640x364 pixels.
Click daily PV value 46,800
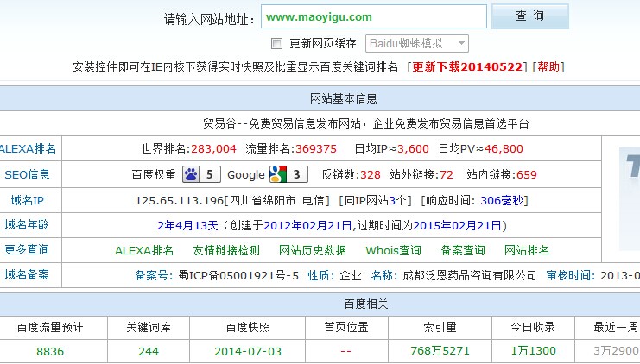pyautogui.click(x=504, y=148)
